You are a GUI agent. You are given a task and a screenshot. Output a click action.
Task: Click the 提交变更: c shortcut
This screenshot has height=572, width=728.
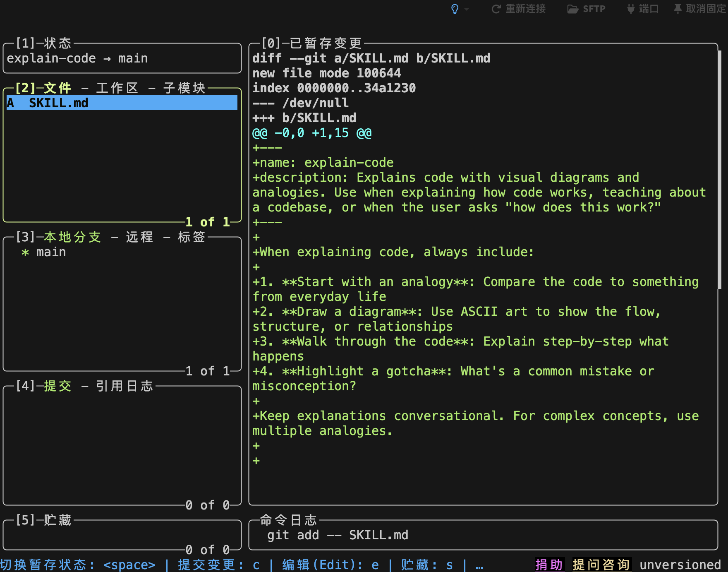(x=219, y=565)
